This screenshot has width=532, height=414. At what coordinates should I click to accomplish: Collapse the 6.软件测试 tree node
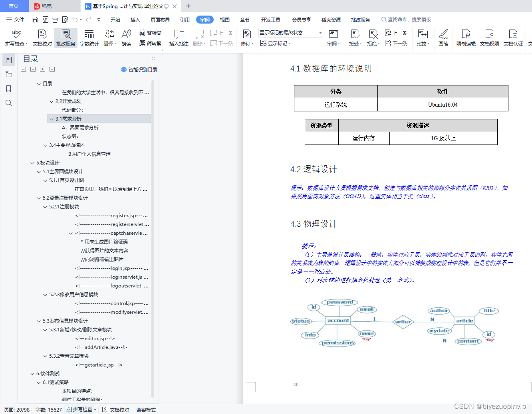(x=32, y=374)
